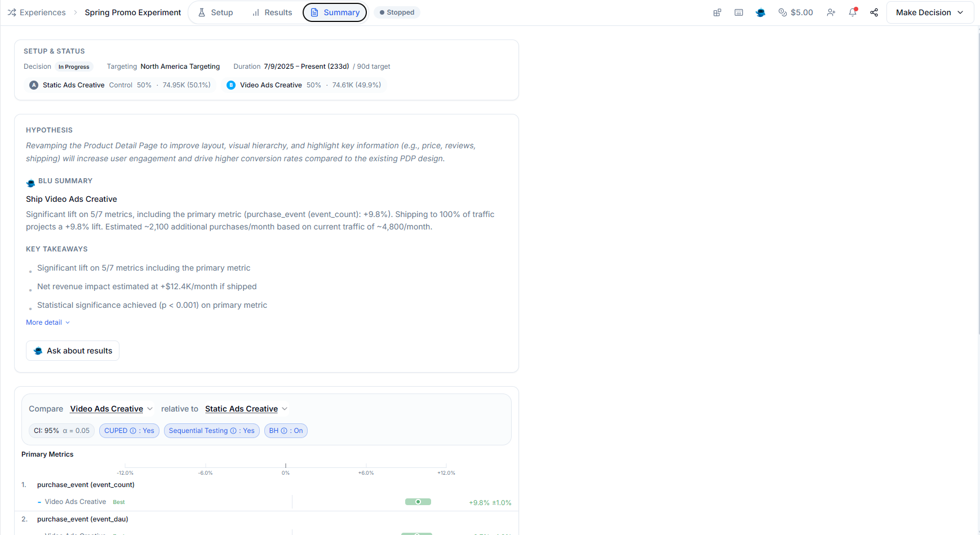Click the apps grid icon in top bar
Viewport: 980px width, 535px height.
pyautogui.click(x=717, y=12)
